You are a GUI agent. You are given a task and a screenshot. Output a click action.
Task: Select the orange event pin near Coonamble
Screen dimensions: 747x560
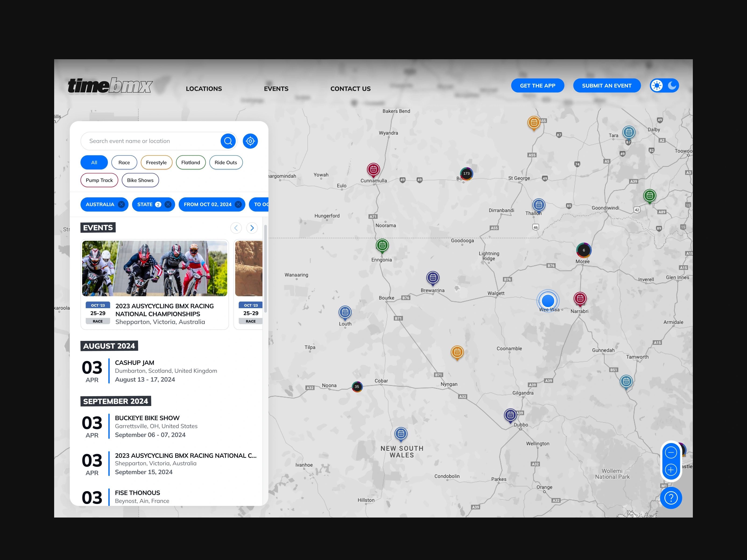pyautogui.click(x=457, y=352)
